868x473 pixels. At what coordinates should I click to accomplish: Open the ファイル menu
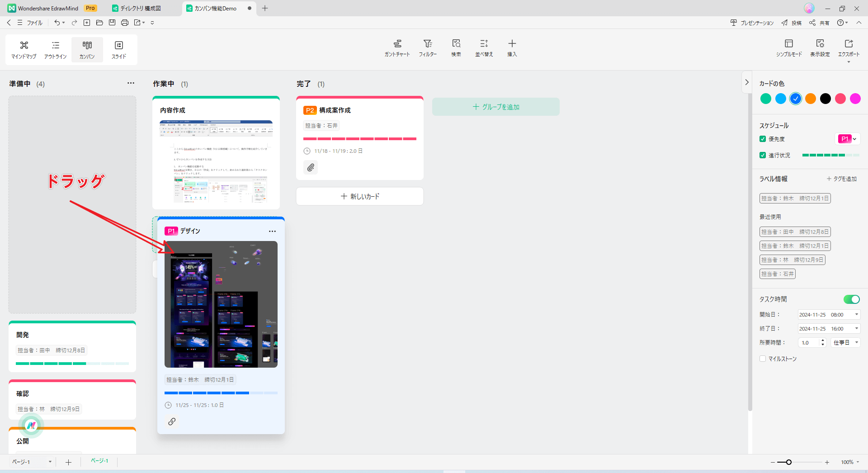[x=35, y=23]
